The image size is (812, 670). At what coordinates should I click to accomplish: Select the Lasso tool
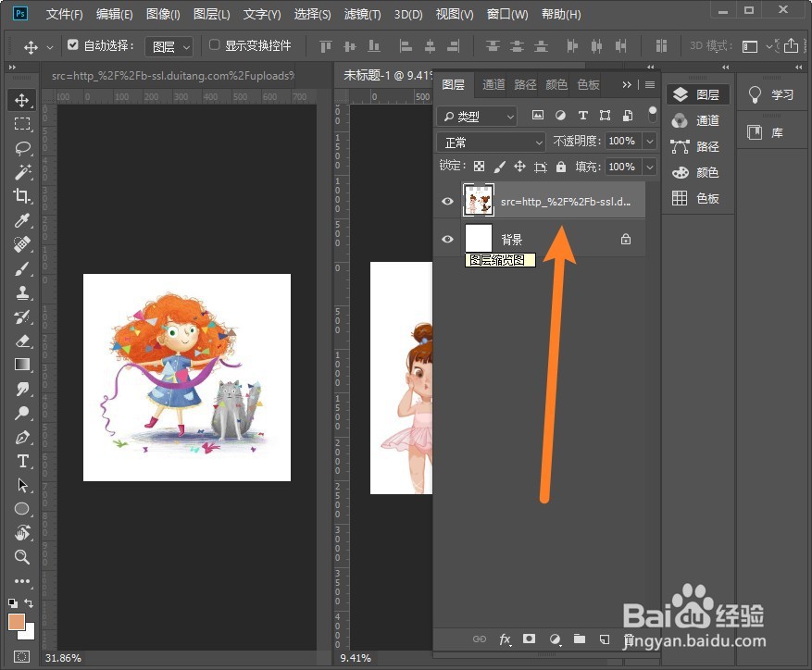pyautogui.click(x=21, y=148)
